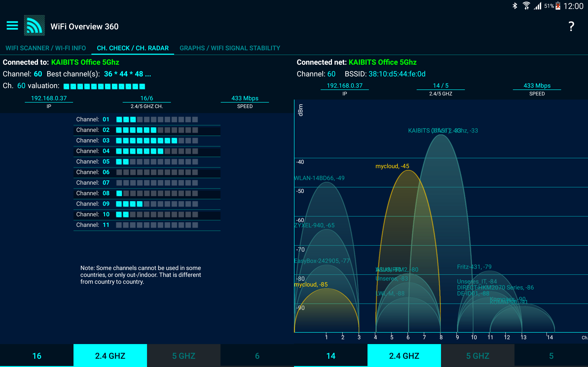Tap the 16 network count button
This screenshot has width=588, height=367.
[37, 356]
